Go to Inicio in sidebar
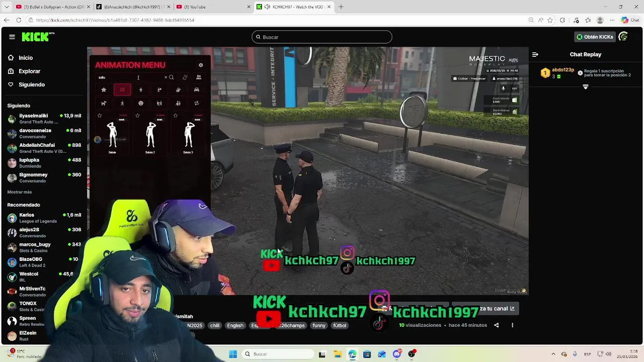 point(20,58)
